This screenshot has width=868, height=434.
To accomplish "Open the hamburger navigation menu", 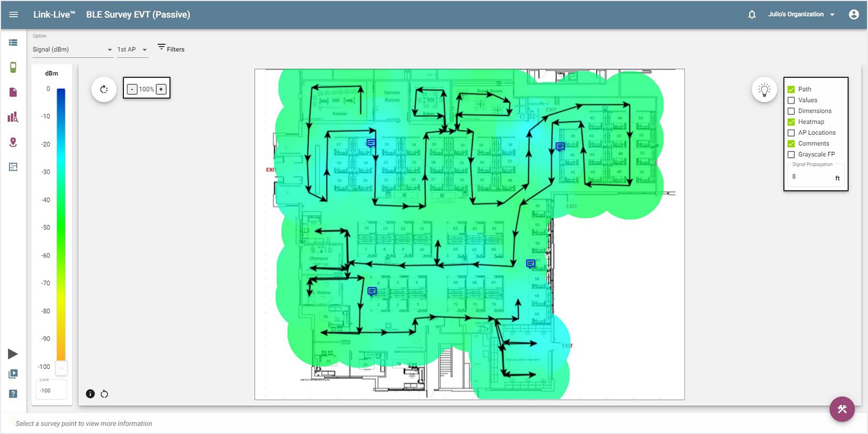I will 14,15.
